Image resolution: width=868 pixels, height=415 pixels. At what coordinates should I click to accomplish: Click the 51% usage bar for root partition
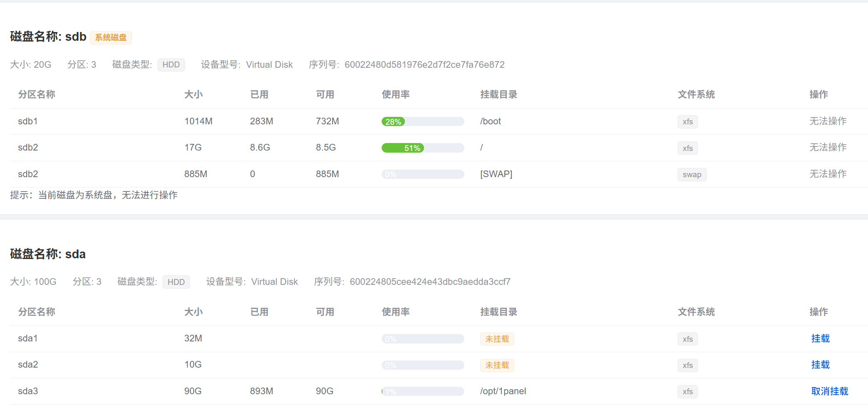tap(422, 148)
